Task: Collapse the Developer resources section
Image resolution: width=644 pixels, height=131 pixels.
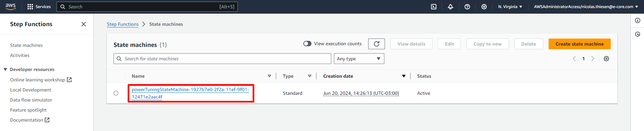Action: point(5,69)
